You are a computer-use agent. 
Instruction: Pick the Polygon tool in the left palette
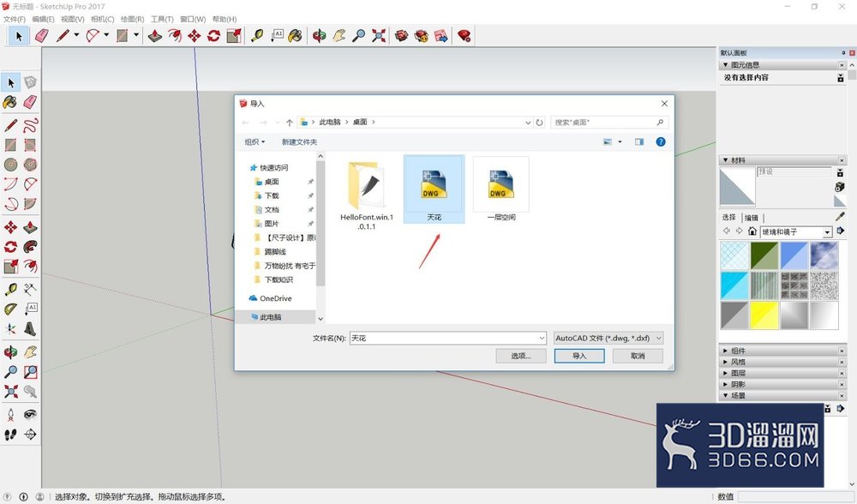click(30, 165)
